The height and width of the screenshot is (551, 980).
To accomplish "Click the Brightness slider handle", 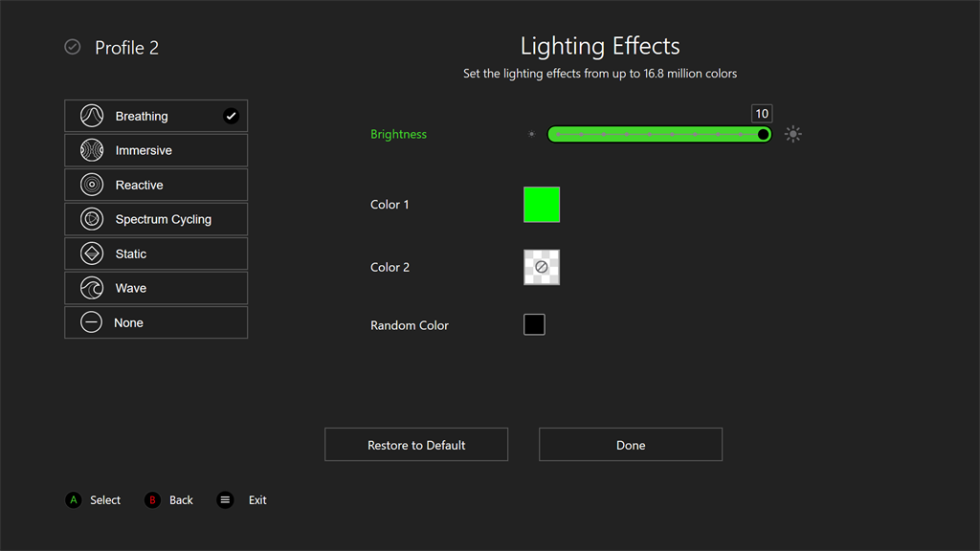I will point(763,134).
